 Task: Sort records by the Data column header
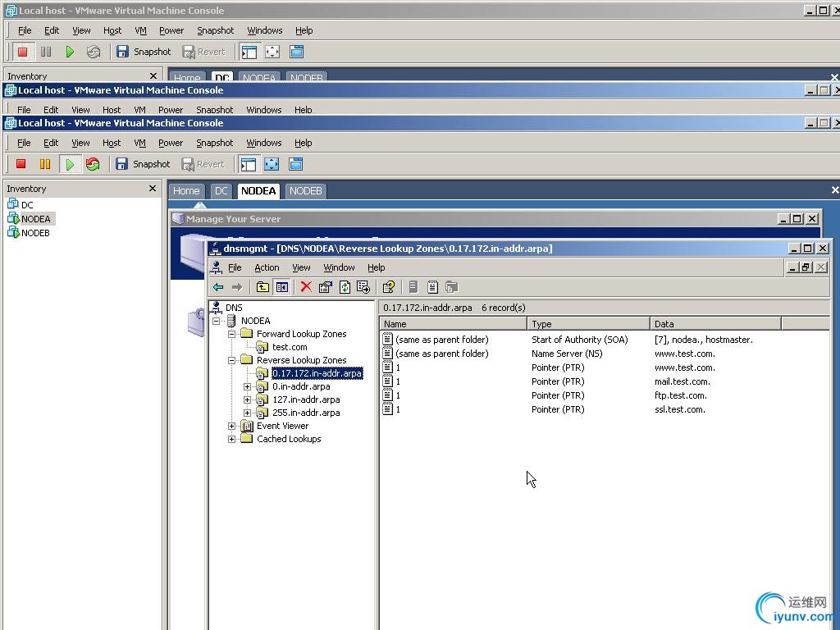(715, 323)
